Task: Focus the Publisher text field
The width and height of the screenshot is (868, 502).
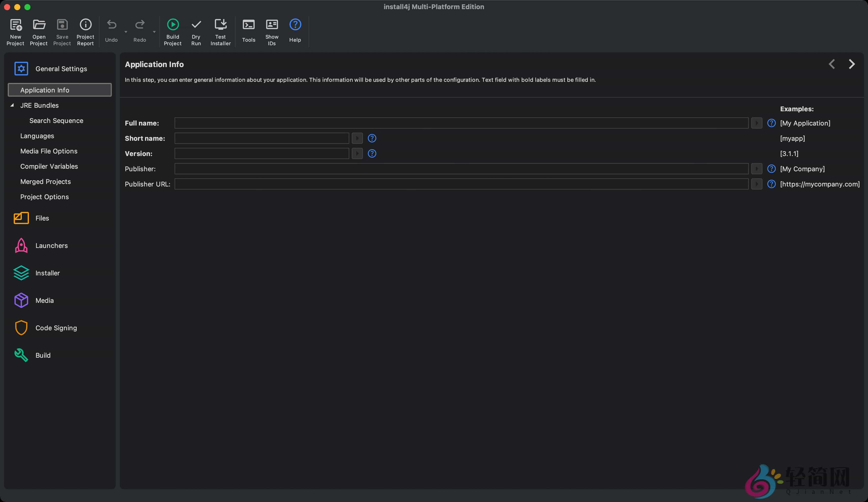Action: pos(461,169)
